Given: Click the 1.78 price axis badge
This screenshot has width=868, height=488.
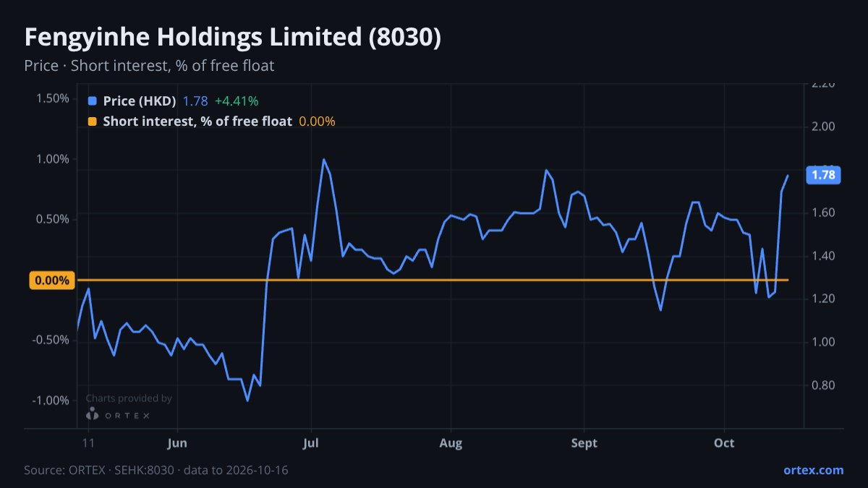Looking at the screenshot, I should [x=823, y=175].
